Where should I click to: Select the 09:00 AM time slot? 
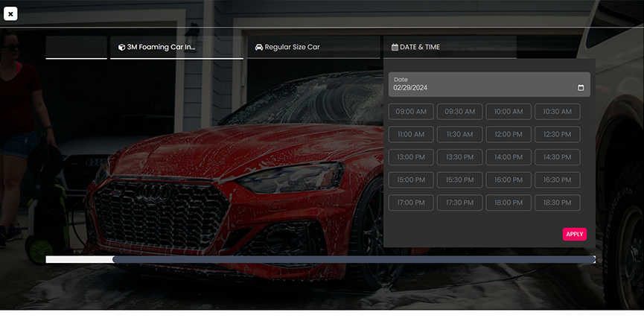point(411,112)
